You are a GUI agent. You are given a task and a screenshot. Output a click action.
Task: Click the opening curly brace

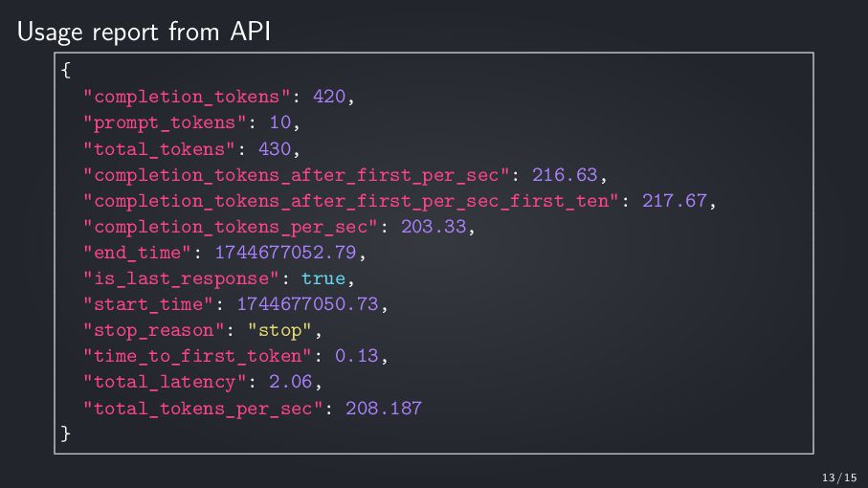(x=66, y=70)
